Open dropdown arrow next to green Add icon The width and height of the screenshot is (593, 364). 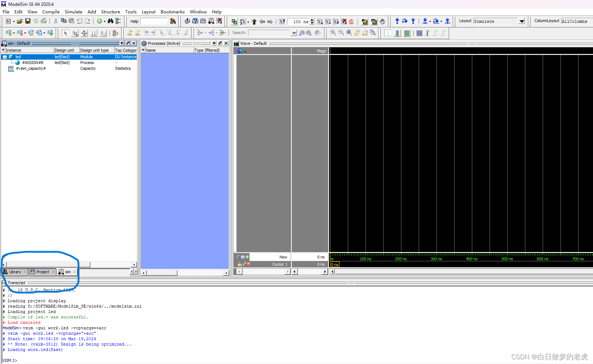(x=104, y=22)
